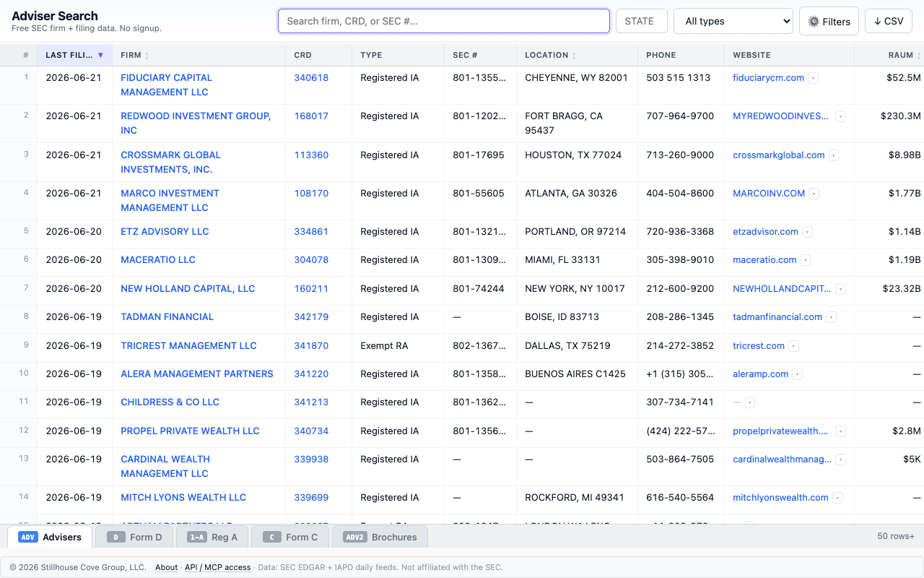Image resolution: width=924 pixels, height=578 pixels.
Task: Expand website menu in CHILDRESS & CO row
Action: [750, 402]
